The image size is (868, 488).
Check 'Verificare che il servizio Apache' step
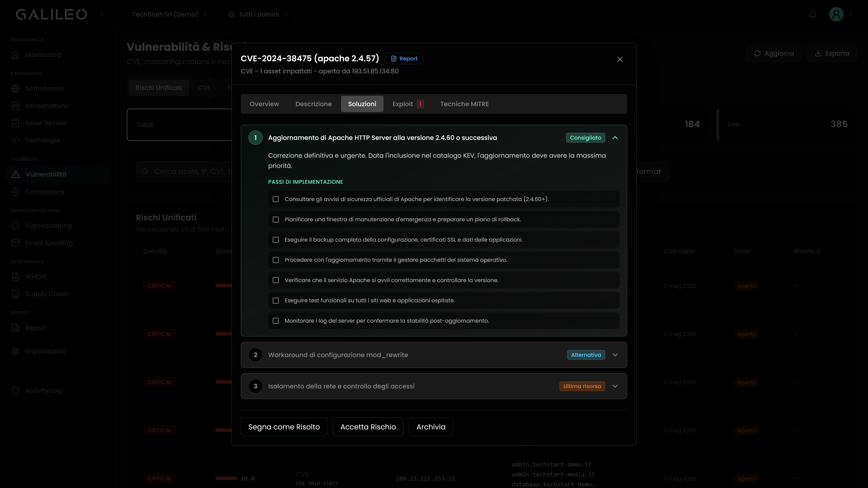[276, 280]
